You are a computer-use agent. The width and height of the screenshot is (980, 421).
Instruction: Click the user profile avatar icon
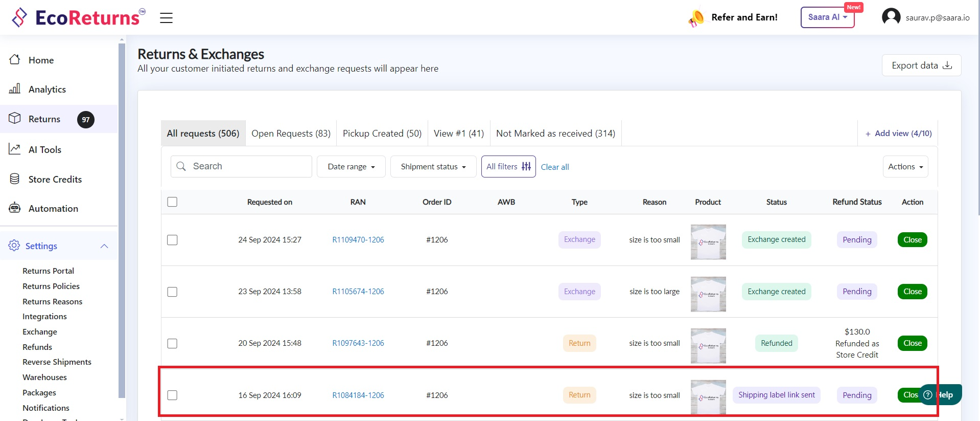tap(891, 17)
